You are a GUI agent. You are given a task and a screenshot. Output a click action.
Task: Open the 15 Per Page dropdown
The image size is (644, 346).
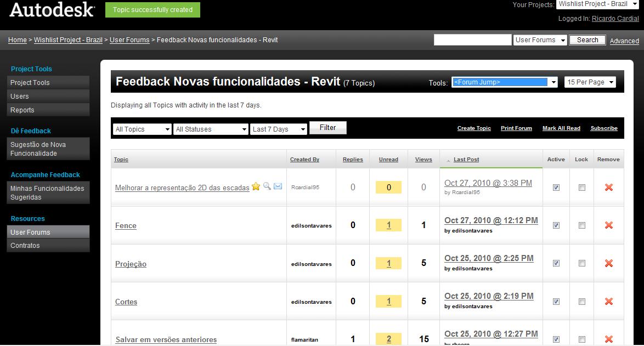click(x=590, y=82)
